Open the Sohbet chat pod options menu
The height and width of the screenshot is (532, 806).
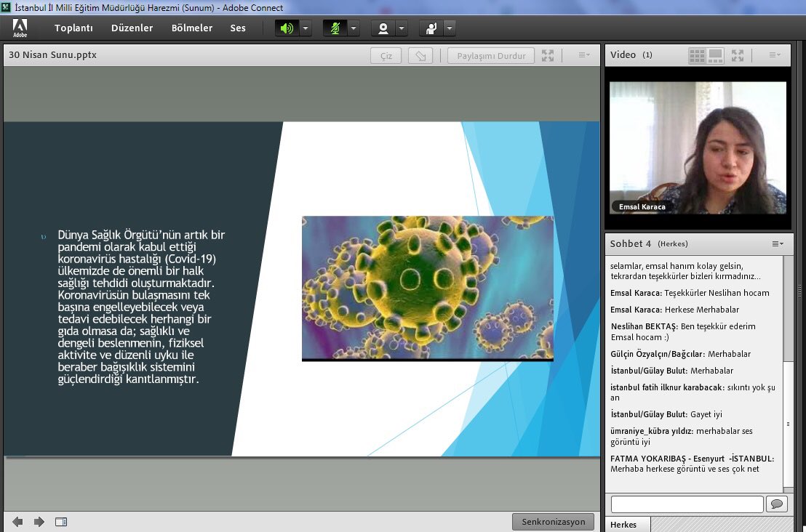tap(778, 244)
